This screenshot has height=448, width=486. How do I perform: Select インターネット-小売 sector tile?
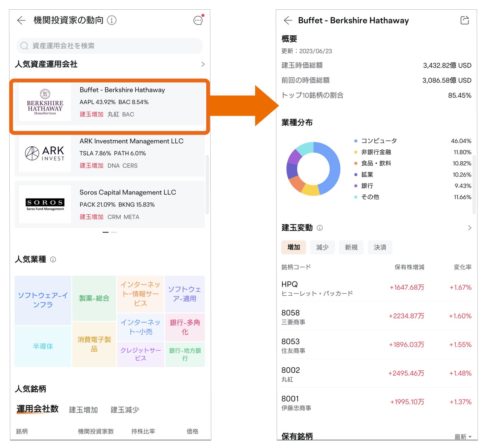140,327
